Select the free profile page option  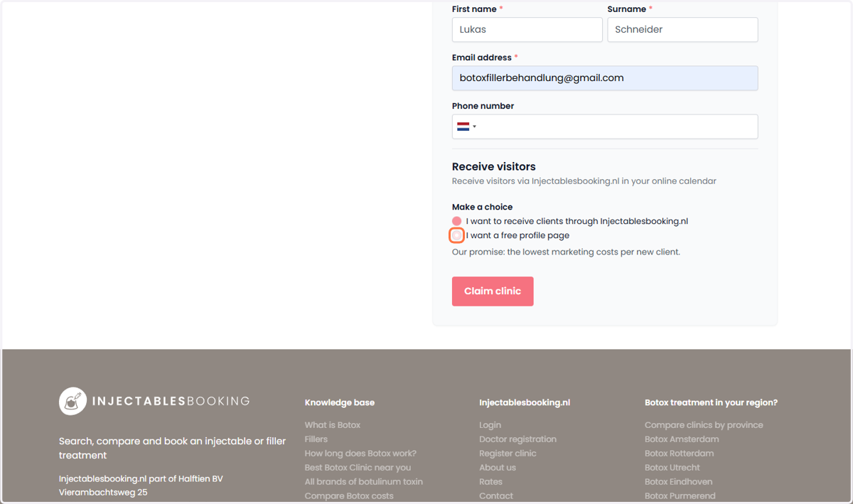pos(457,235)
